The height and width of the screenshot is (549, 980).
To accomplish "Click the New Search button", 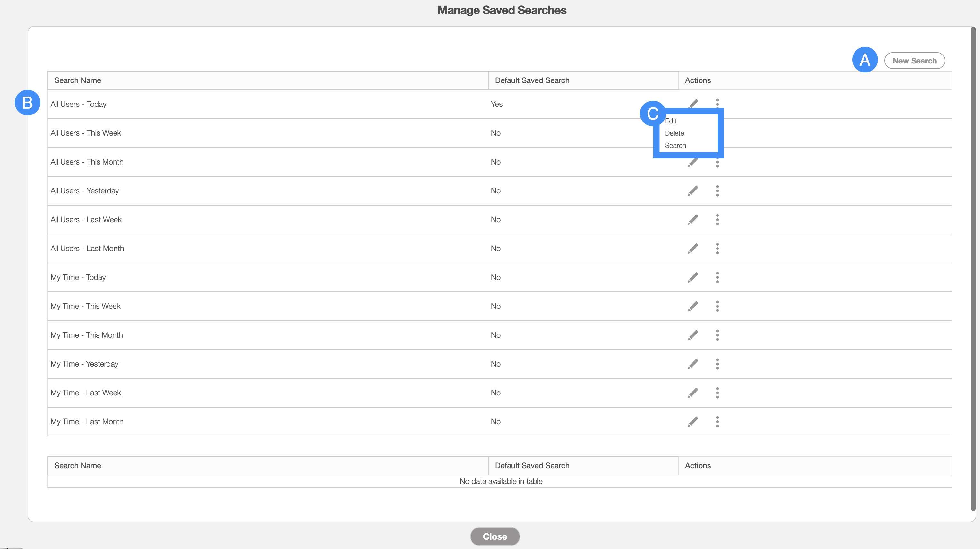I will tap(914, 61).
